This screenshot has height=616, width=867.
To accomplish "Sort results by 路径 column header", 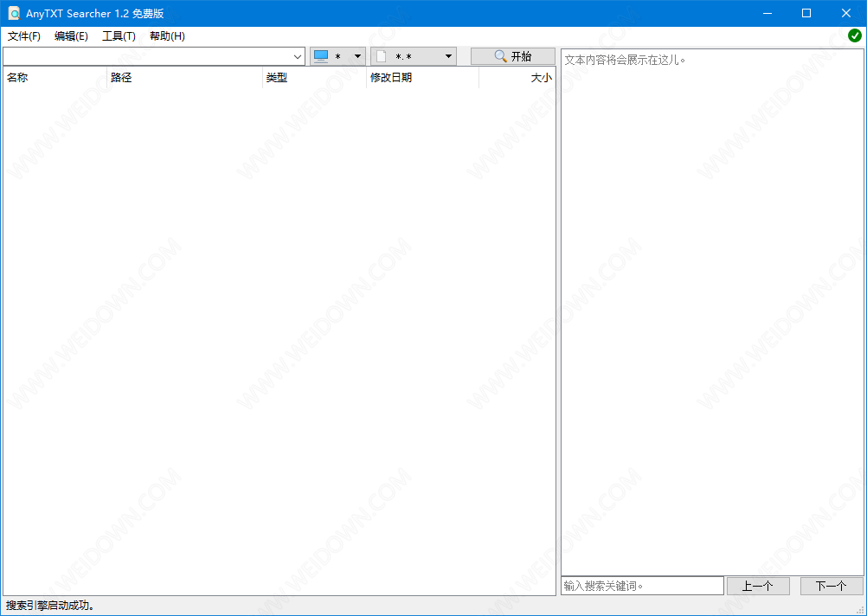I will 184,78.
